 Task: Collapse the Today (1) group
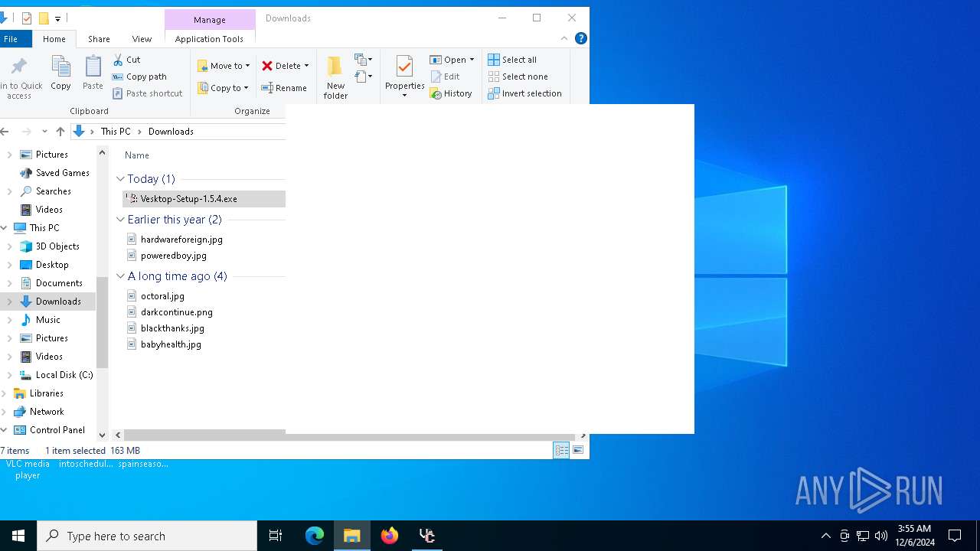(x=120, y=179)
